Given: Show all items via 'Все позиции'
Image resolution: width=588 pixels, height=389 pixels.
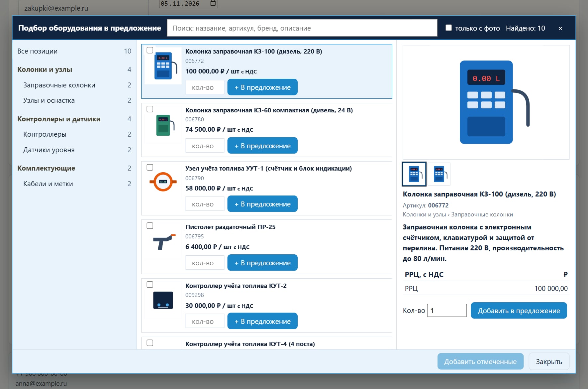Looking at the screenshot, I should pyautogui.click(x=74, y=51).
